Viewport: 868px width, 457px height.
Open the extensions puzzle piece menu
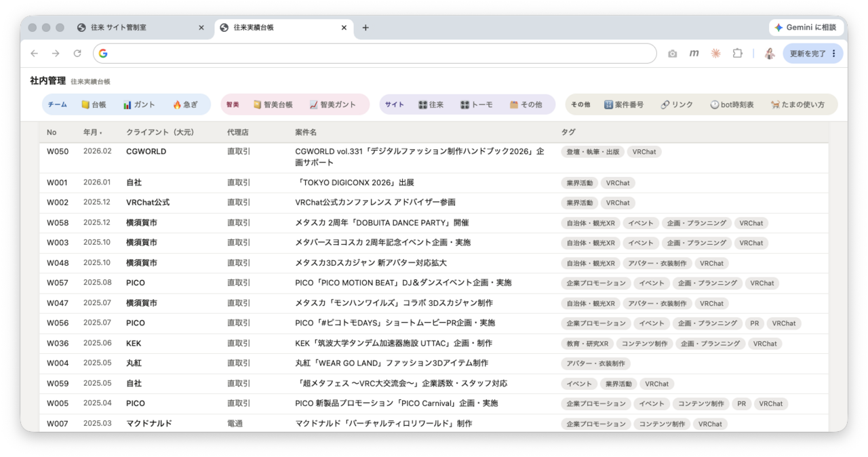click(737, 54)
